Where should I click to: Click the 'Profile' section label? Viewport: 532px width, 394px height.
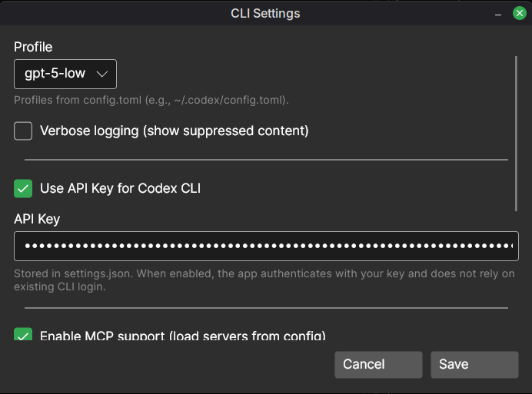coord(33,47)
